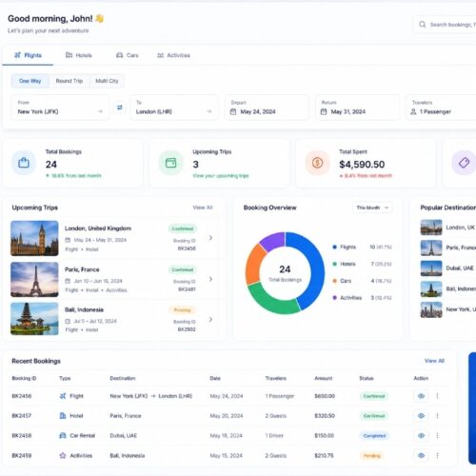
Task: Click the Search bookings input field
Action: point(445,25)
